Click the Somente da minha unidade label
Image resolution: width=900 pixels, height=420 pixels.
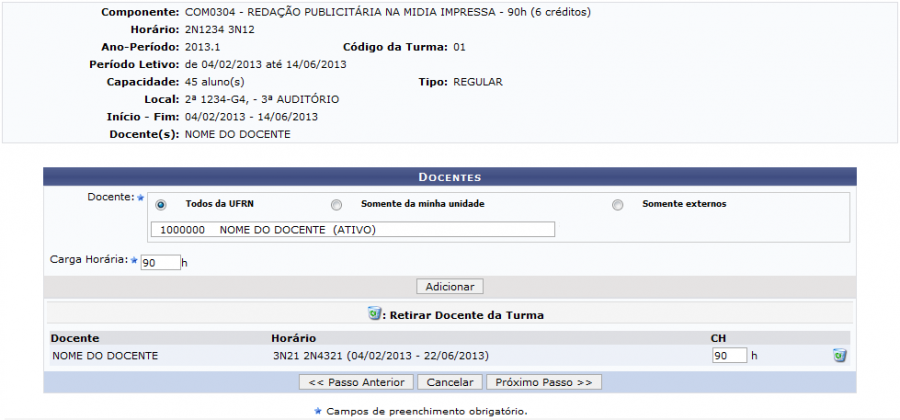point(422,204)
